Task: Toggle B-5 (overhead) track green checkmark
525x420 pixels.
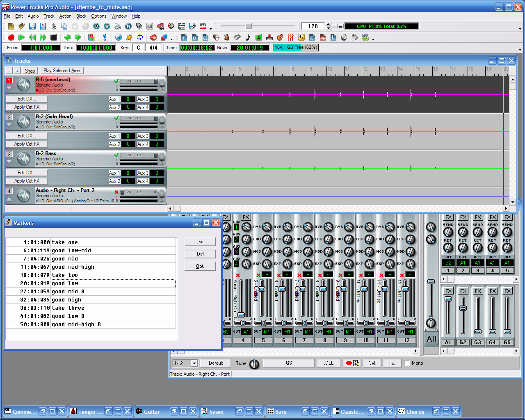Action: 116,81
